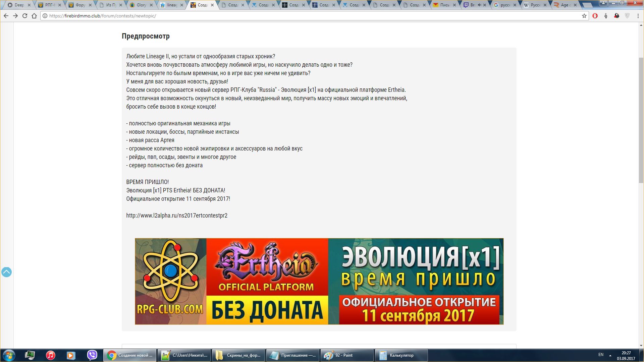Click the l2alpha.ru contest URL text
644x362 pixels.
coord(177,216)
